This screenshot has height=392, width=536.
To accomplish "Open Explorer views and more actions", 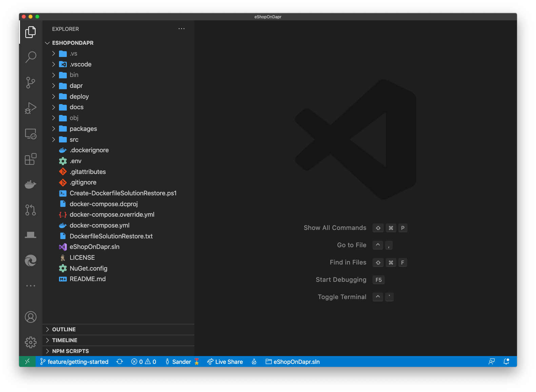I will tap(182, 29).
